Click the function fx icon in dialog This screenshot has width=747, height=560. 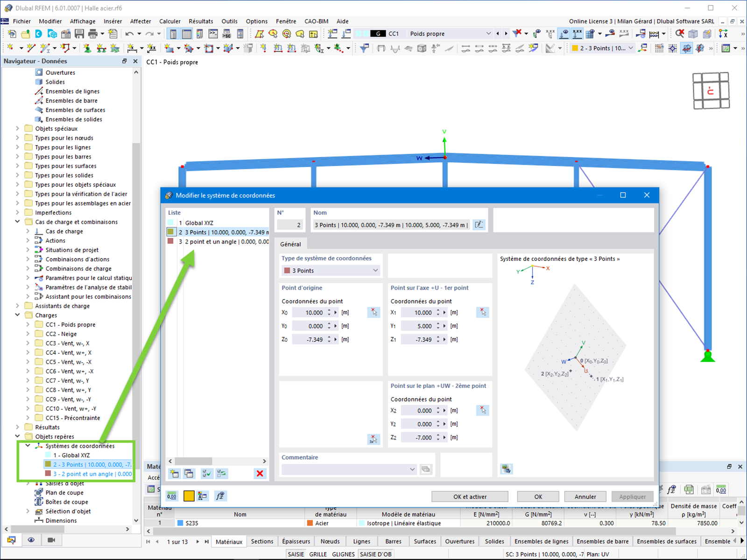coord(220,496)
